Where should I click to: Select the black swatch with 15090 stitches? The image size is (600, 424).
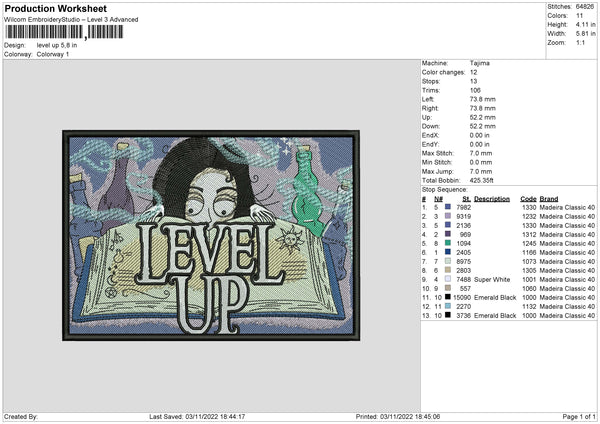448,298
